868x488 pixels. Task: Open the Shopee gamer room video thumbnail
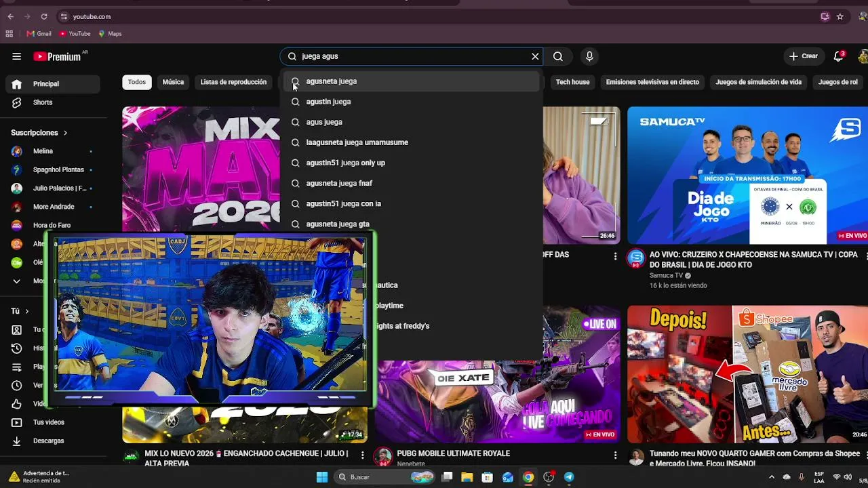747,374
